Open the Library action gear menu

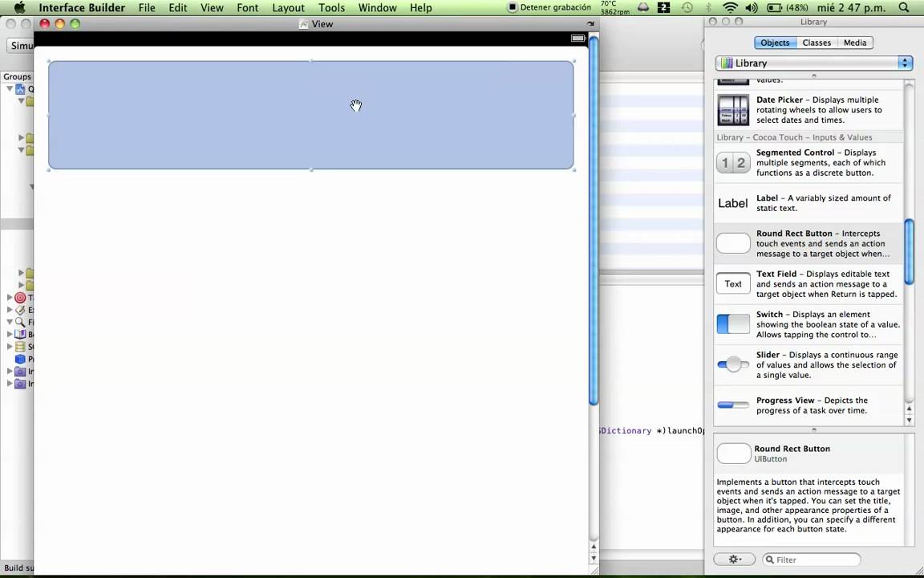[x=734, y=559]
